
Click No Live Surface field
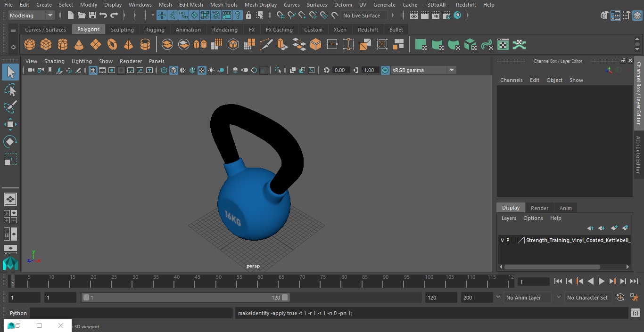(364, 16)
